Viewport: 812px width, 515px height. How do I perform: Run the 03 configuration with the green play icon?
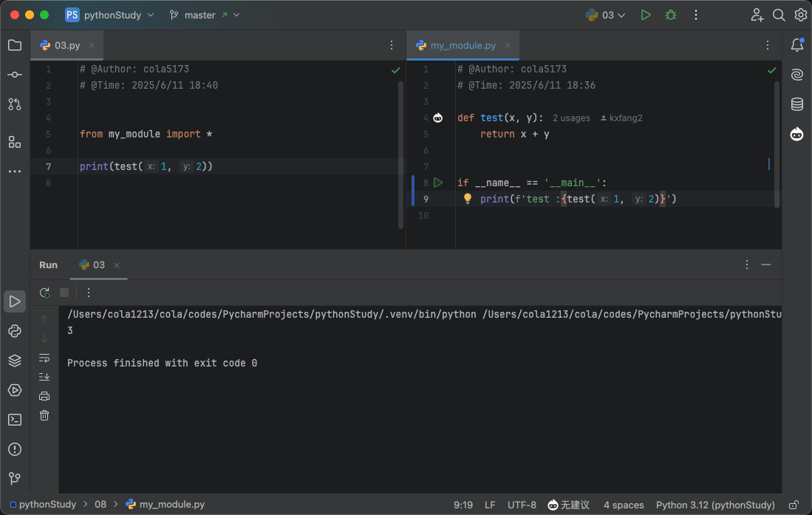click(645, 15)
